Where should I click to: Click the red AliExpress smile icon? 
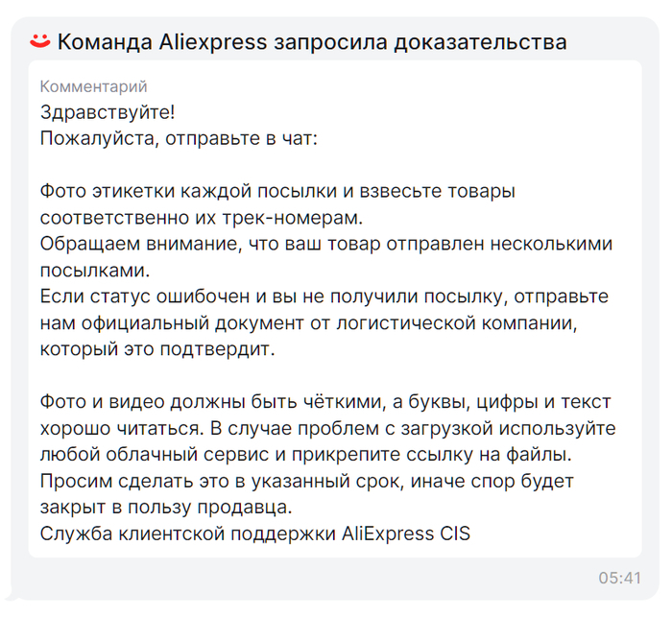(x=39, y=40)
